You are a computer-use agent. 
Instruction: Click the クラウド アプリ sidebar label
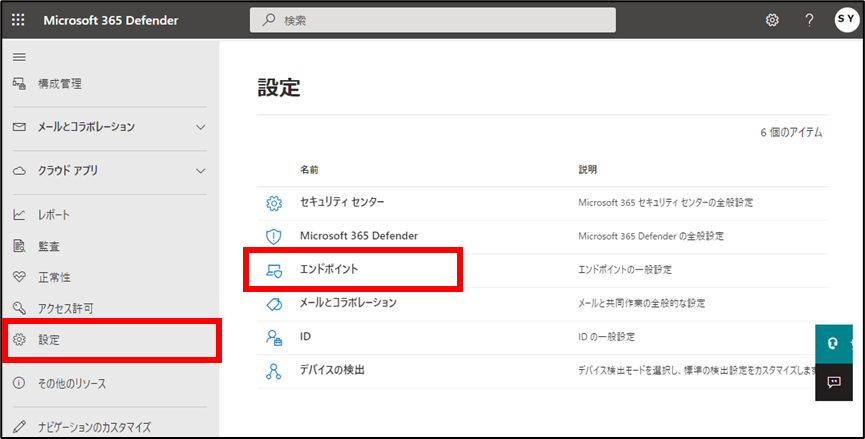pyautogui.click(x=68, y=171)
